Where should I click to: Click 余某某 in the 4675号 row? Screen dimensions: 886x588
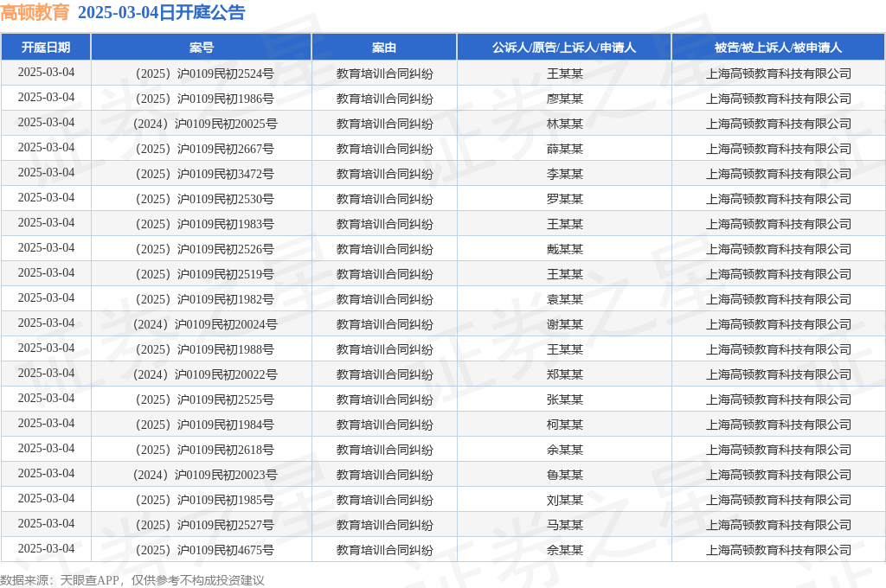(564, 550)
